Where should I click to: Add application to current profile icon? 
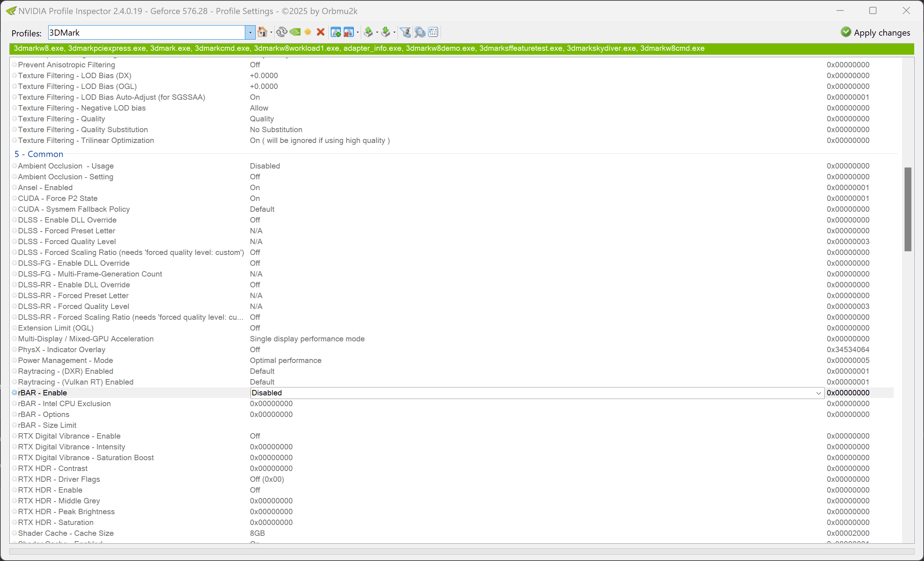[x=336, y=32]
